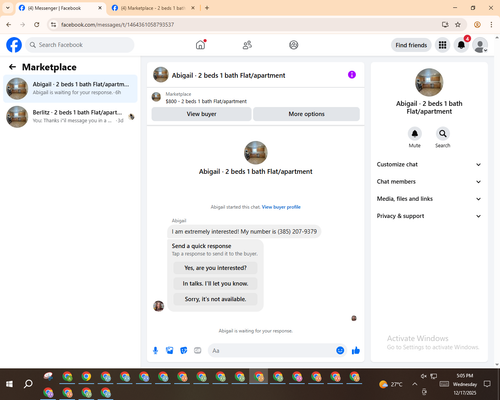Click the browser address bar URL
500x400 pixels.
117,25
